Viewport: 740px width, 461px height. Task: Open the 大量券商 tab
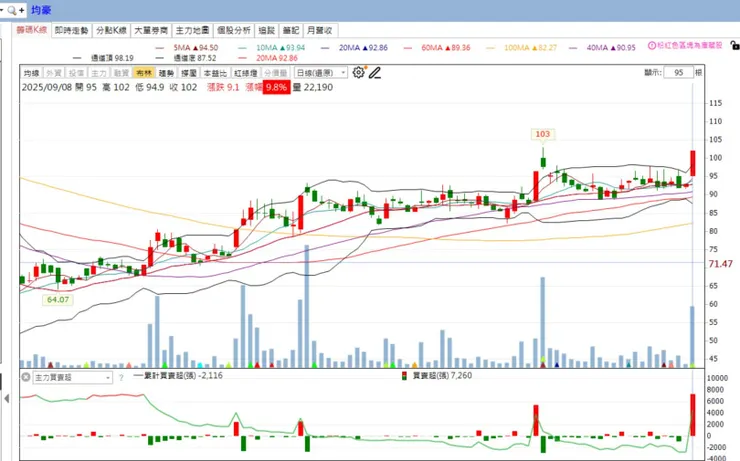pyautogui.click(x=151, y=30)
